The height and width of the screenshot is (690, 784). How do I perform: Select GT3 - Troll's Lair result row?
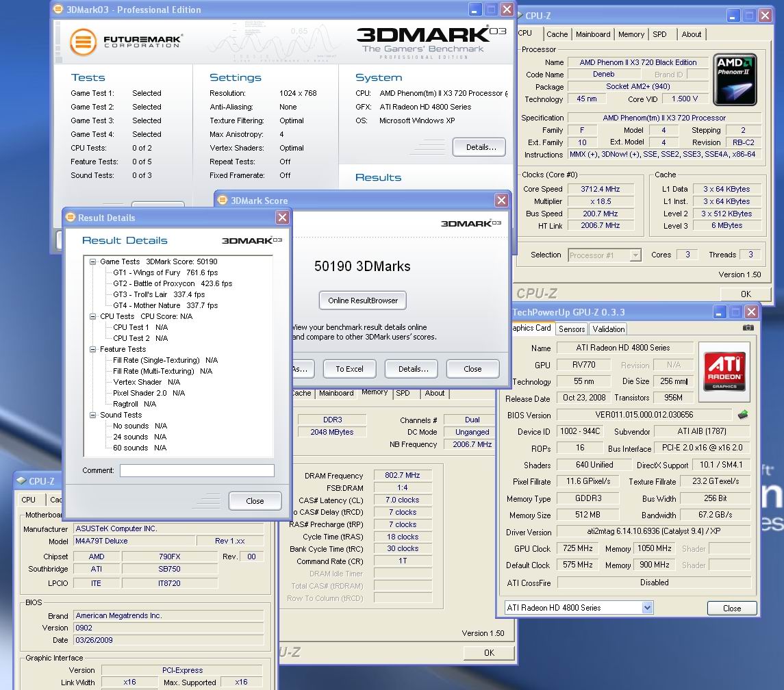[159, 294]
